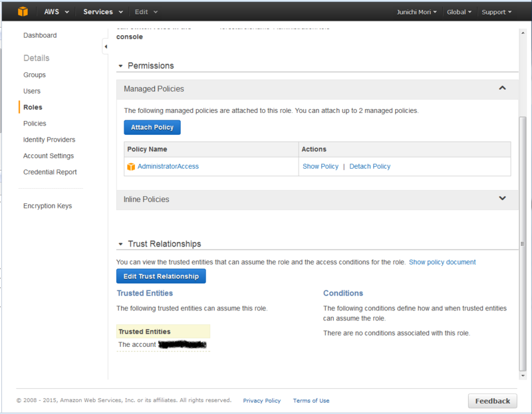Click the Attach Policy button
532x414 pixels.
click(x=152, y=127)
